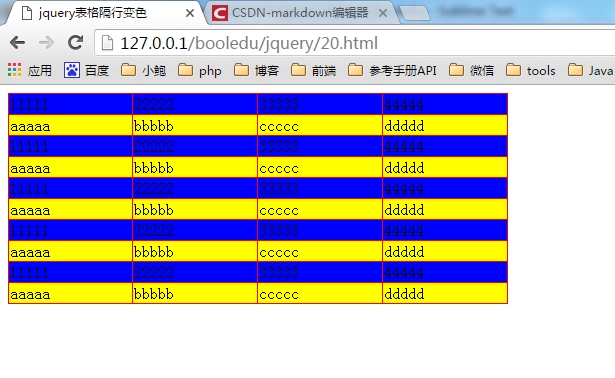Open the 参考手册API bookmark folder
Screen dimensions: 615x378
392,71
